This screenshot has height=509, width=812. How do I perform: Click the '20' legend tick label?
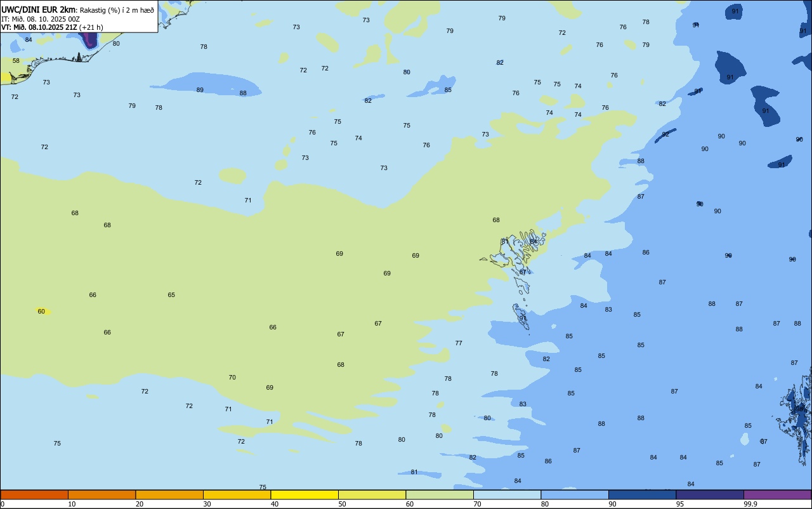click(140, 504)
